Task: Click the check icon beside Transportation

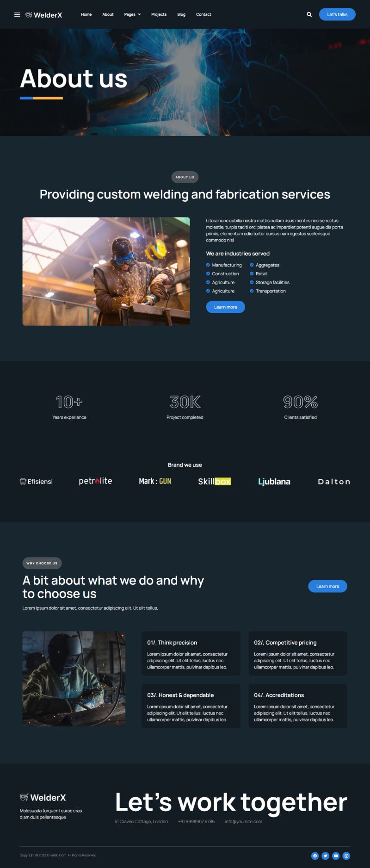Action: (x=252, y=291)
